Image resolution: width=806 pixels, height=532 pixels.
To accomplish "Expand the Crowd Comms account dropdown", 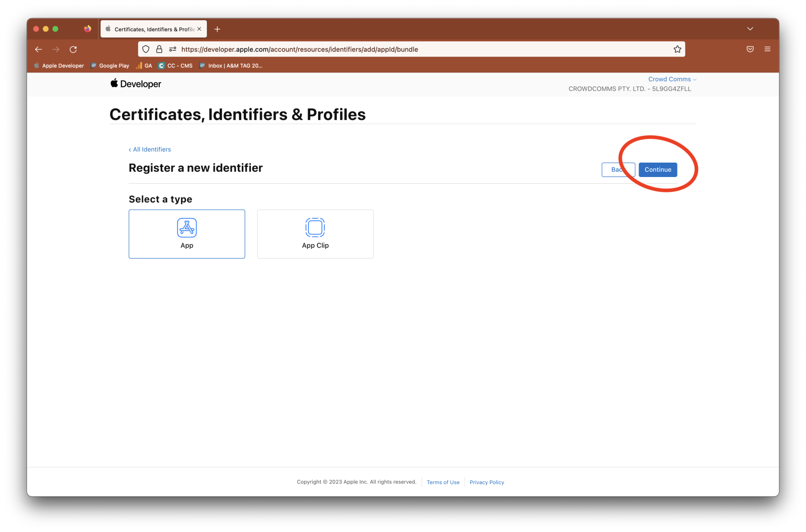I will point(672,79).
